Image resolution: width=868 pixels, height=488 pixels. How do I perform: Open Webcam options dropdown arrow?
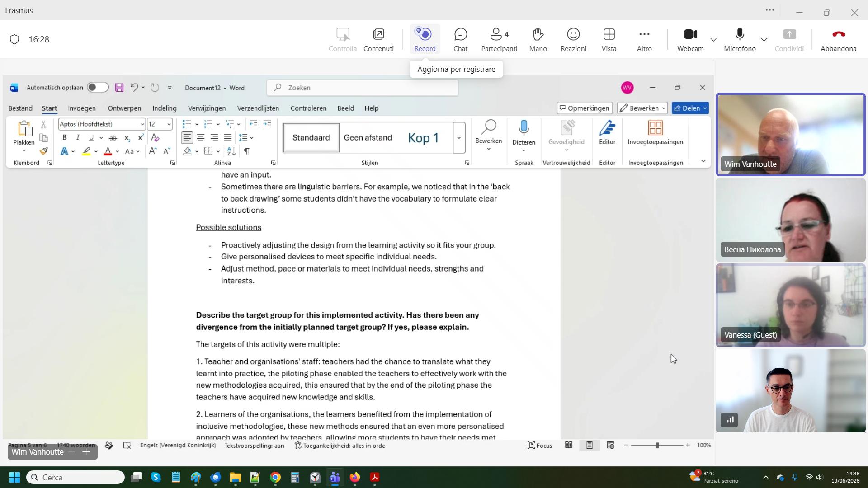point(713,40)
